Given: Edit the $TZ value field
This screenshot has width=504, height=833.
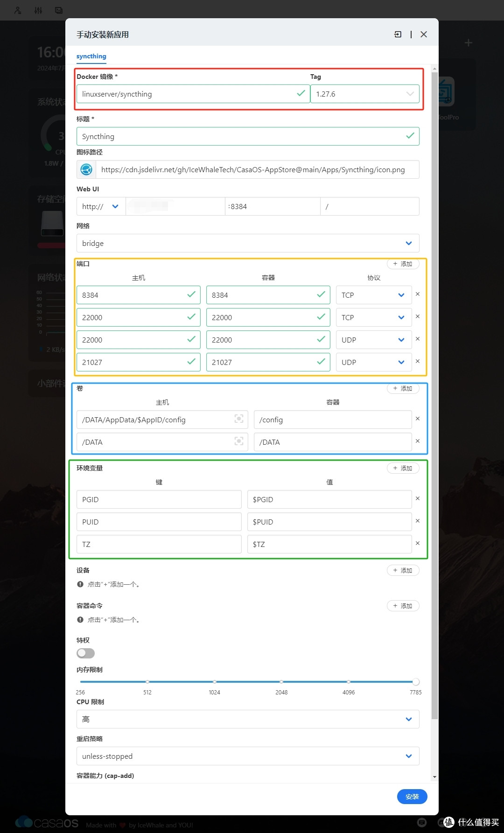Looking at the screenshot, I should coord(329,544).
